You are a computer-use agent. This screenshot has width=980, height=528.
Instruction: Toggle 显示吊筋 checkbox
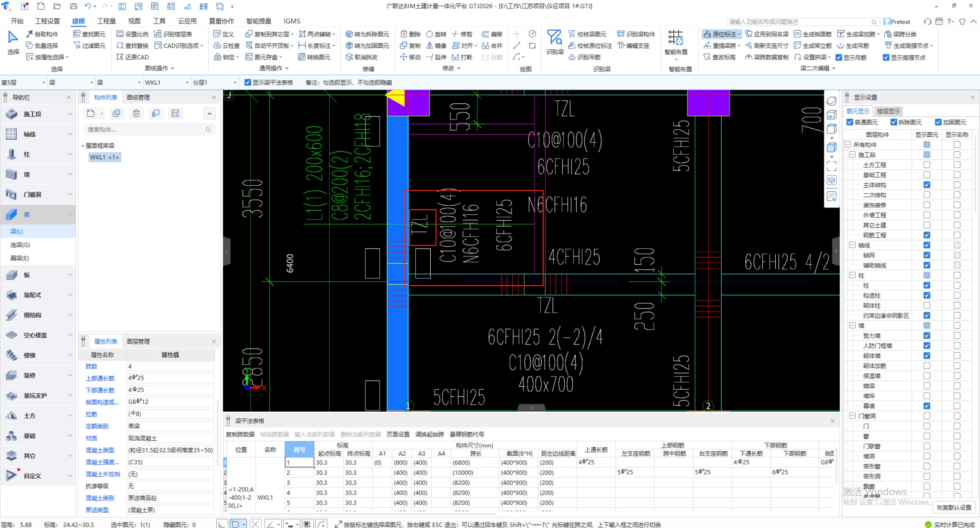[x=839, y=57]
